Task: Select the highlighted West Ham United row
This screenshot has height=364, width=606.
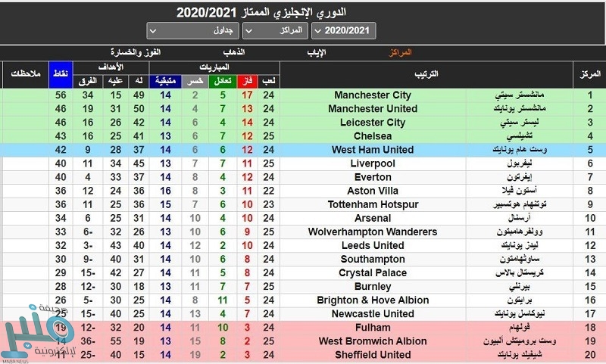Action: tap(373, 150)
